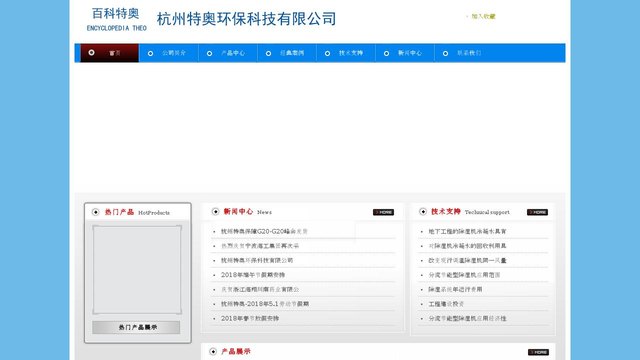
Task: Click the 热门产品 HotProducts heading
Action: click(137, 212)
